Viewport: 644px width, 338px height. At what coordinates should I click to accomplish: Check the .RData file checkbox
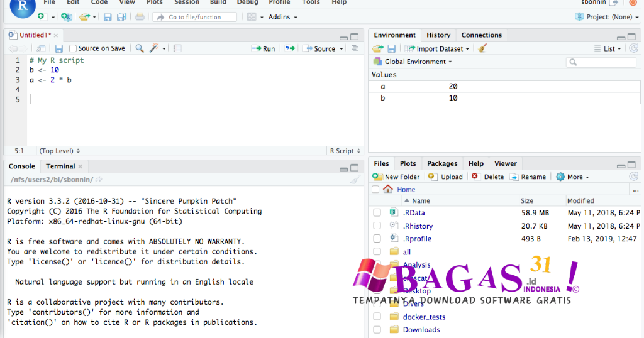377,213
